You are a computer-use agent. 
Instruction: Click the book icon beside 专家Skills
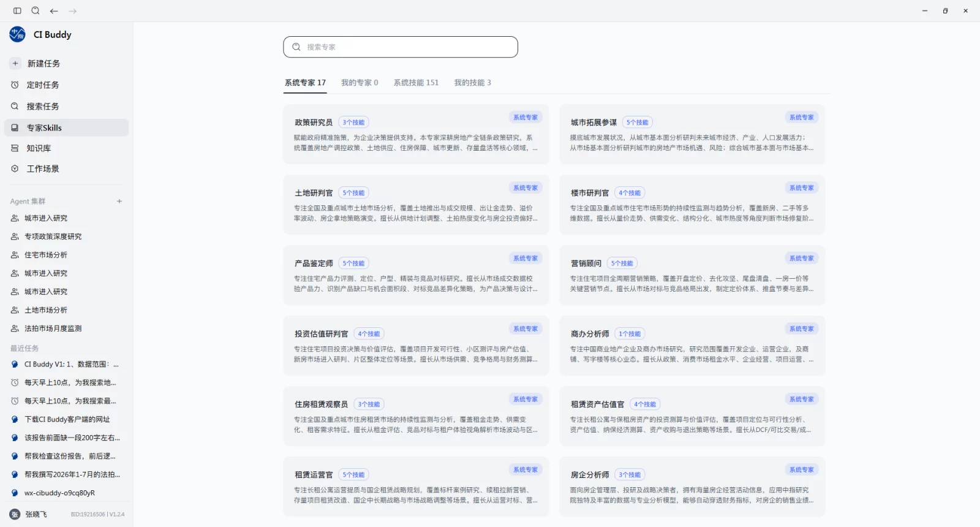15,127
